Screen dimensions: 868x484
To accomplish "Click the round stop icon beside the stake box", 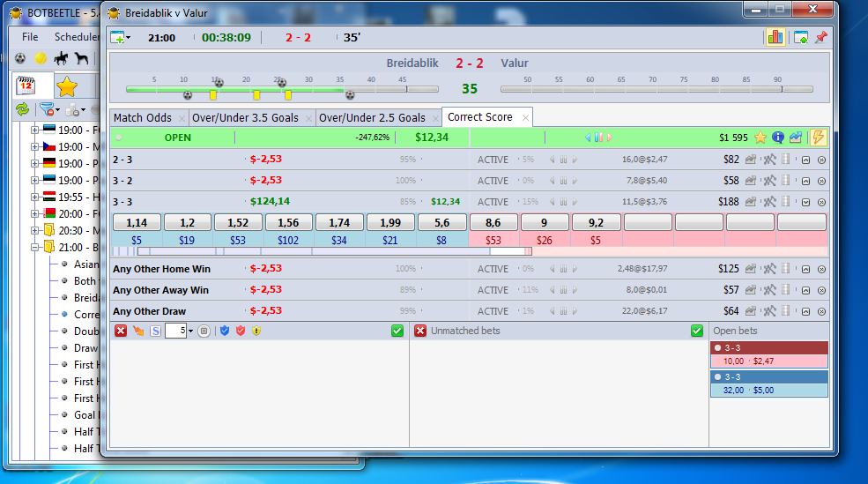I will click(204, 331).
